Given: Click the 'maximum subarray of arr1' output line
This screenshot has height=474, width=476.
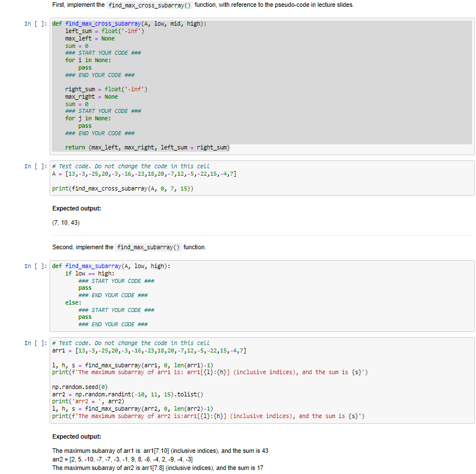Looking at the screenshot, I should [x=160, y=451].
